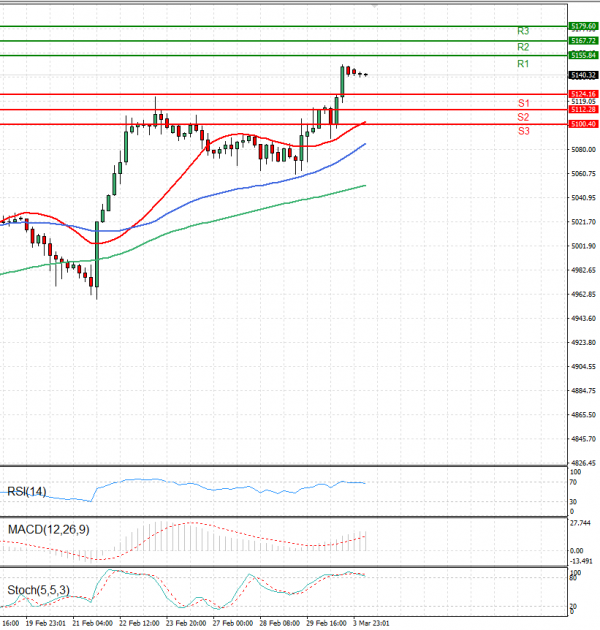600x630 pixels.
Task: Click the 21 Feb 04:00 time label
Action: tap(92, 623)
